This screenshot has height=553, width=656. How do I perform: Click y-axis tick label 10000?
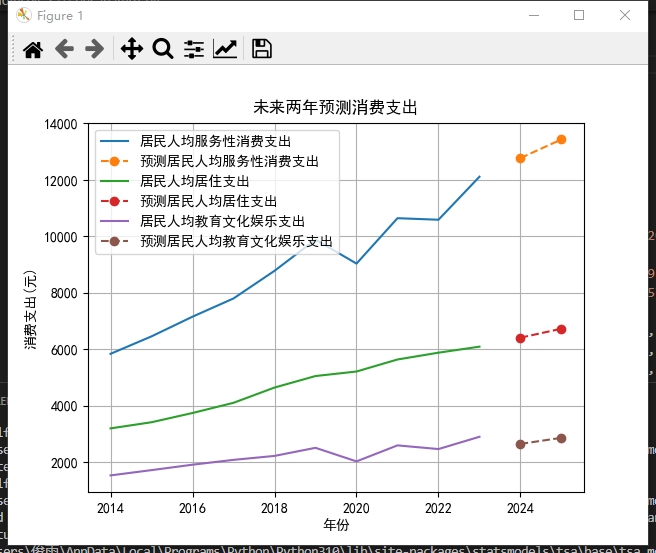coord(61,237)
